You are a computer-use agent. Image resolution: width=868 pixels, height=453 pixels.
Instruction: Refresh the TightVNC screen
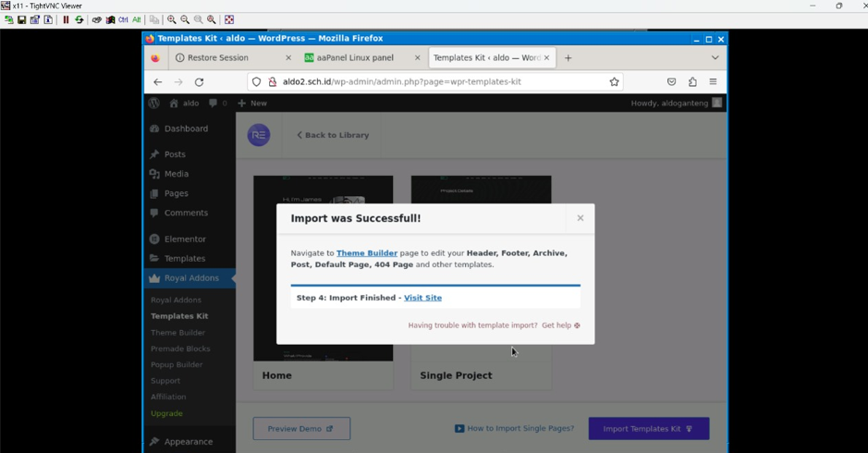tap(79, 20)
